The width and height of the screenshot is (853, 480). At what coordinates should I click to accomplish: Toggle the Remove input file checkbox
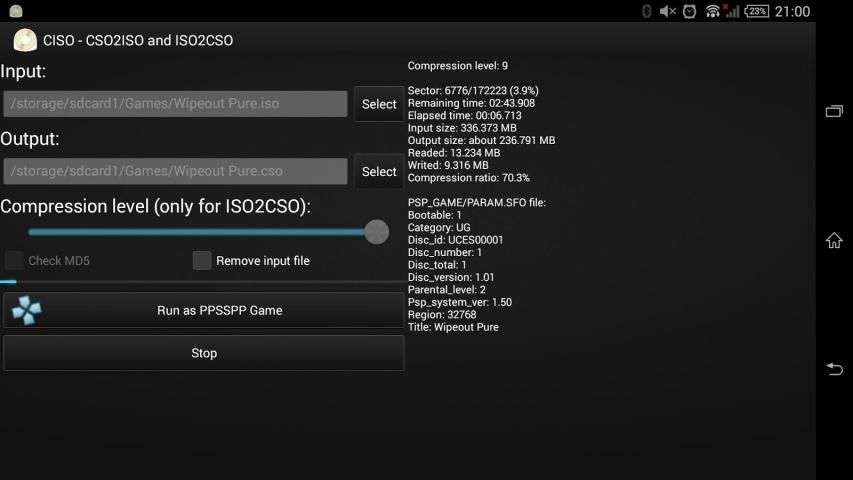pos(202,261)
